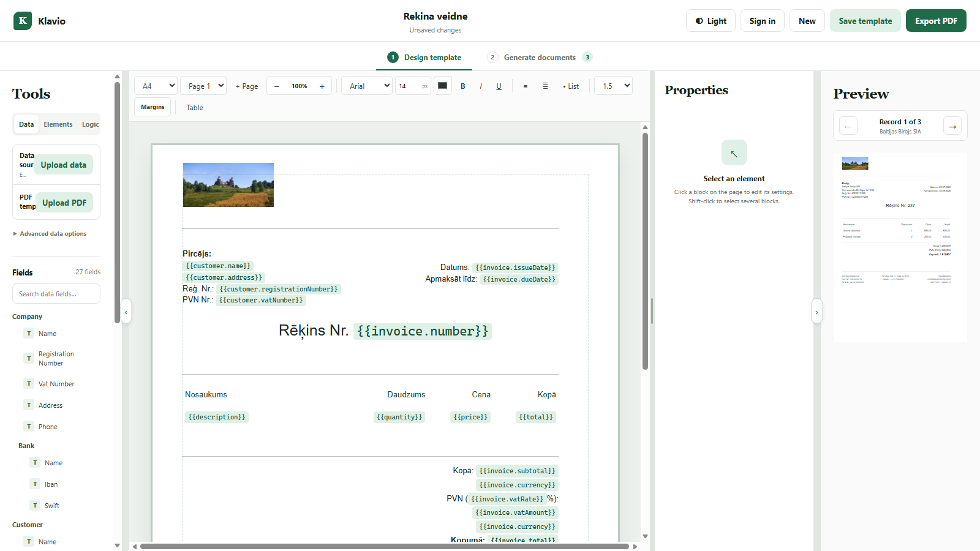Click the text type icon beside Company Name
The image size is (980, 551).
point(29,334)
